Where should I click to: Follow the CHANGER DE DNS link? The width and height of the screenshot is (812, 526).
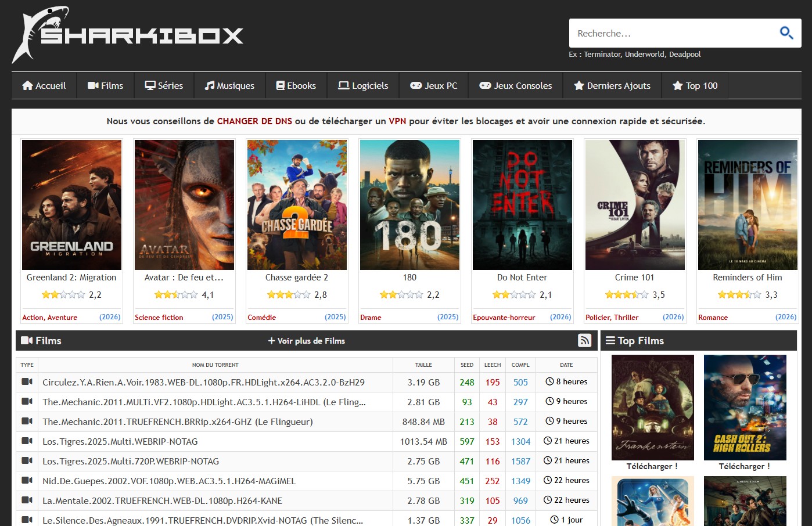pos(254,121)
